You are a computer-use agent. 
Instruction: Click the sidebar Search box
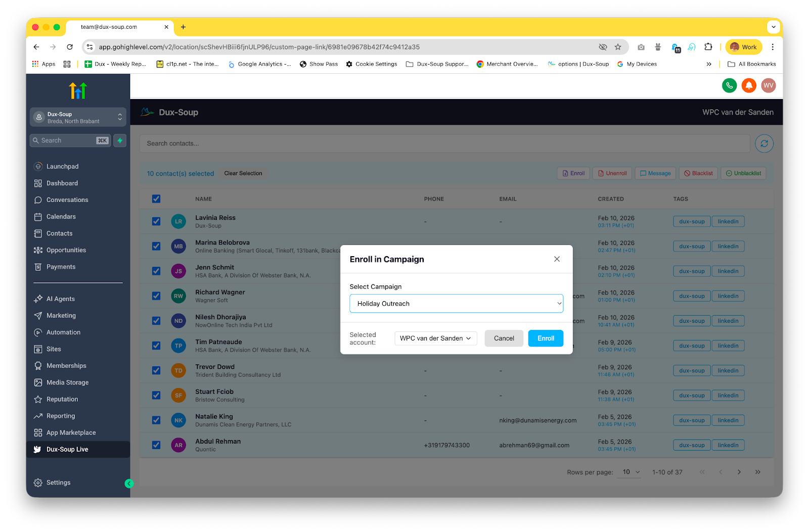point(70,140)
